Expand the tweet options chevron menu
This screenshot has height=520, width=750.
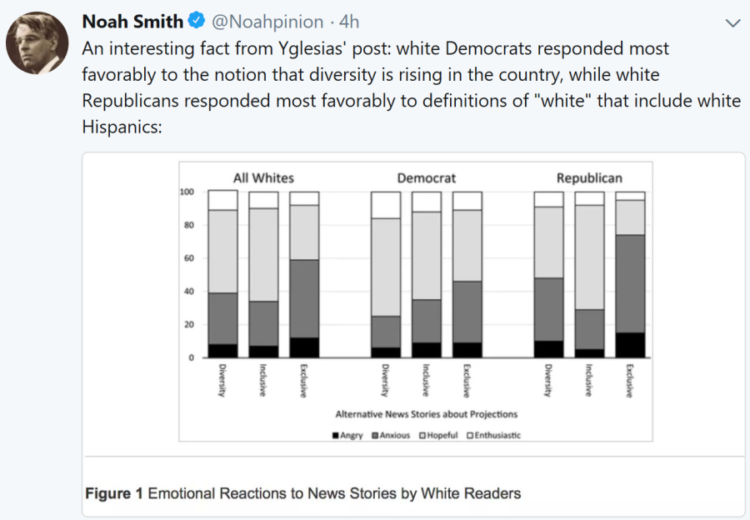[733, 22]
